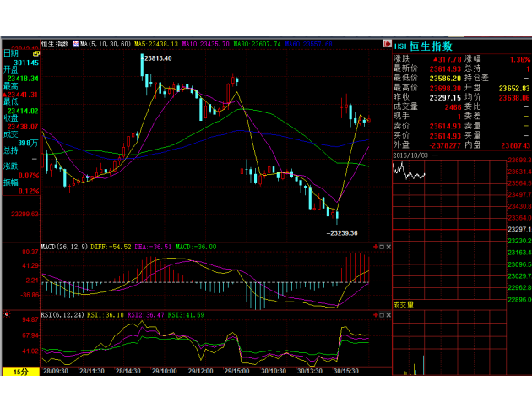Click the 买价 23614.93 value

coord(445,136)
